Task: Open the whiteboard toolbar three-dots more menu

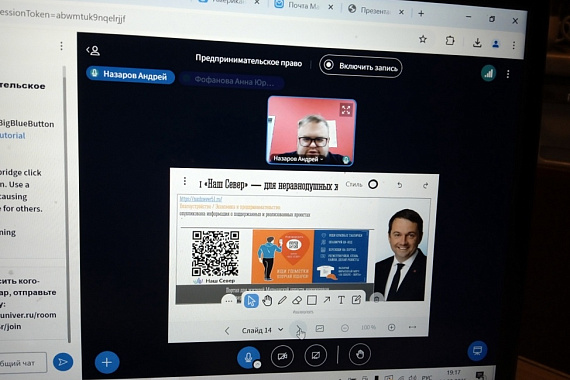Action: tap(228, 301)
